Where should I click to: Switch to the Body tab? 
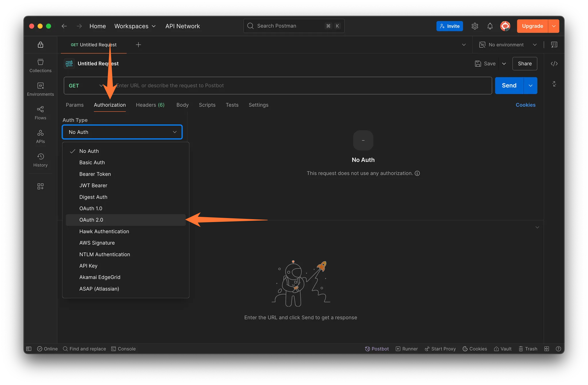(183, 105)
